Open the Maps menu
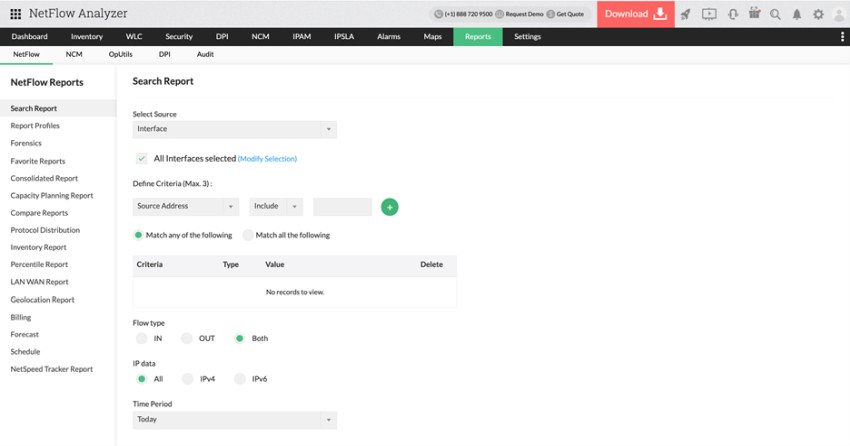Screen dimensions: 850x446 tap(433, 36)
